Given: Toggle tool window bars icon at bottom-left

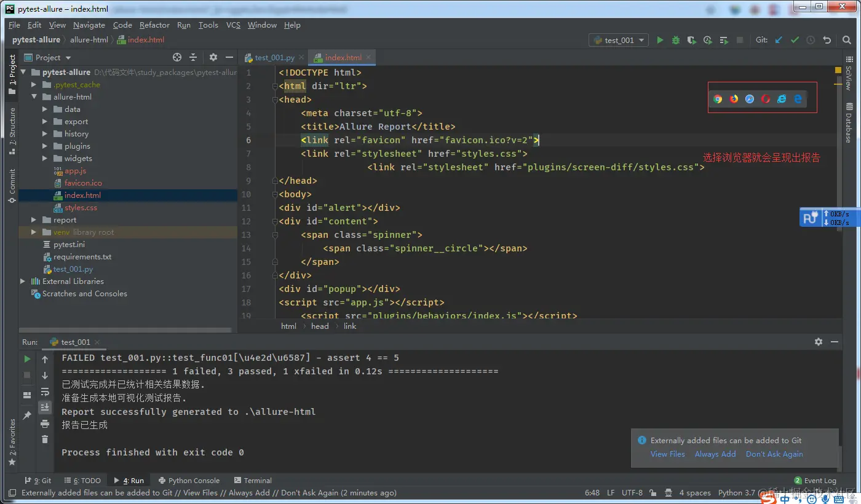Looking at the screenshot, I should point(11,493).
